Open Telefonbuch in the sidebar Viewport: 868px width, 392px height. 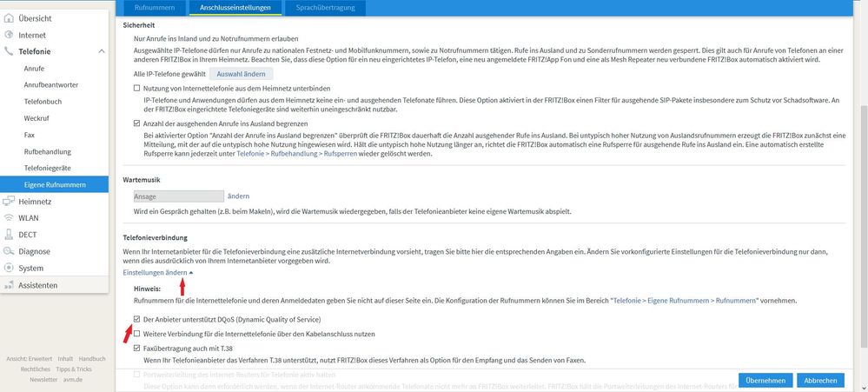[x=43, y=102]
